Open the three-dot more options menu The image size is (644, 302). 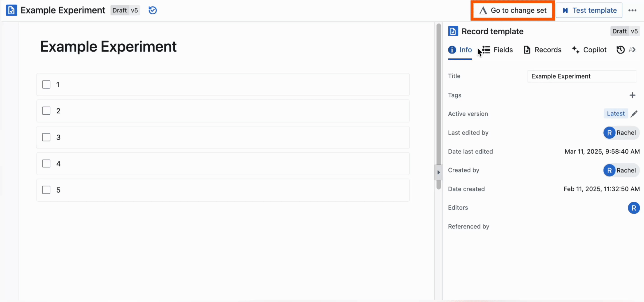(x=632, y=10)
